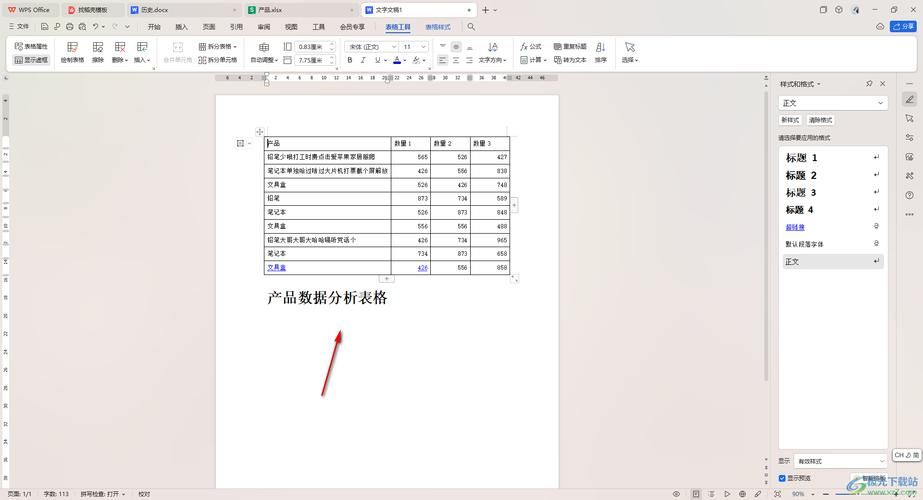Click the plus new tab button
This screenshot has height=500, width=923.
(485, 10)
